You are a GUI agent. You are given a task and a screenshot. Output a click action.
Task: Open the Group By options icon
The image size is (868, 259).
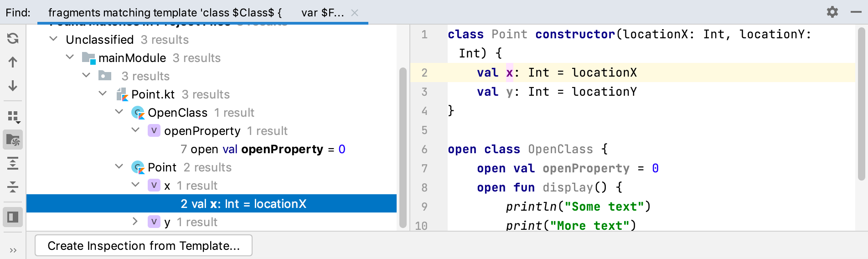point(13,117)
